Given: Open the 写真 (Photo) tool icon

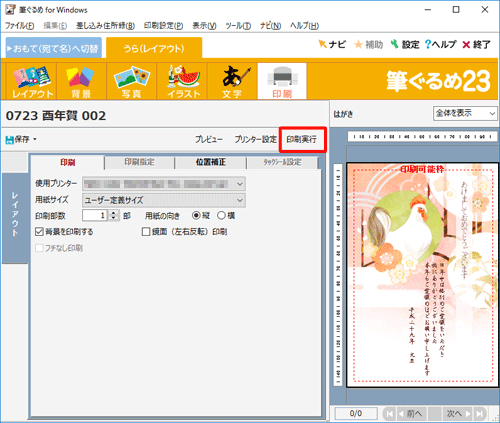Looking at the screenshot, I should point(131,81).
